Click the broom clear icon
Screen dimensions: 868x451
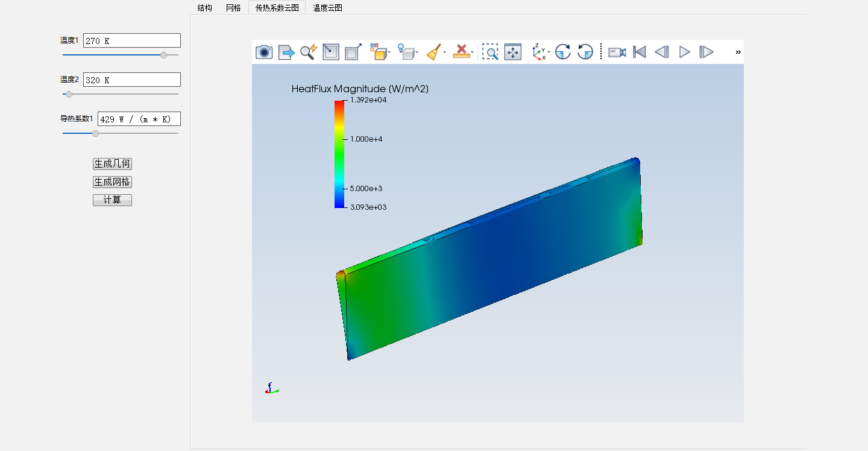433,52
